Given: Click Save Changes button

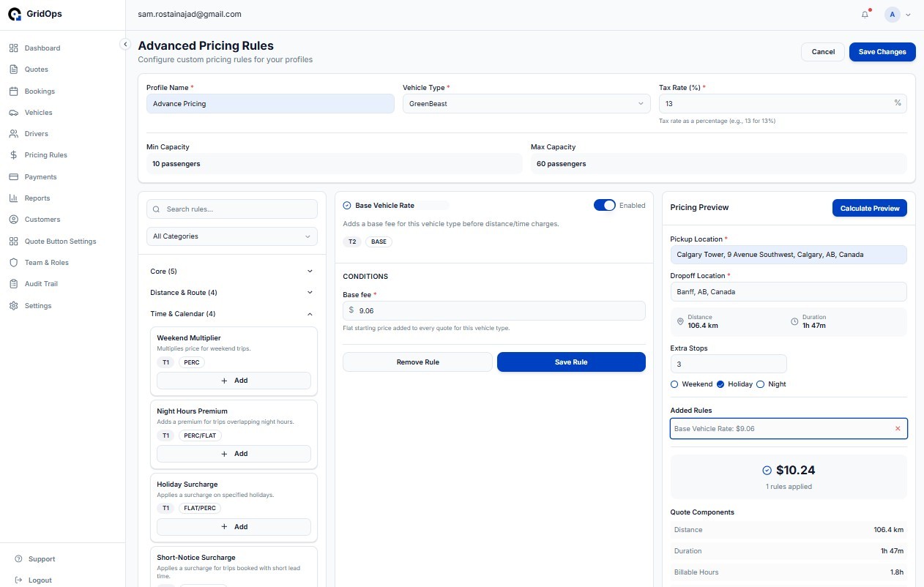Looking at the screenshot, I should [x=882, y=52].
